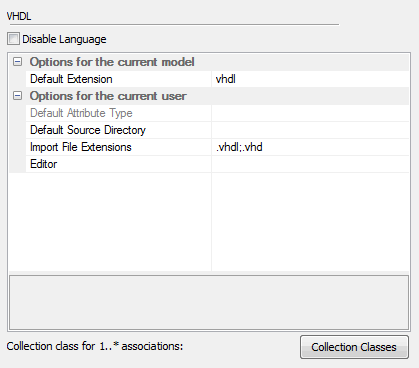This screenshot has width=419, height=368.
Task: Click the empty Default Attribute Type value cell
Action: click(x=310, y=113)
